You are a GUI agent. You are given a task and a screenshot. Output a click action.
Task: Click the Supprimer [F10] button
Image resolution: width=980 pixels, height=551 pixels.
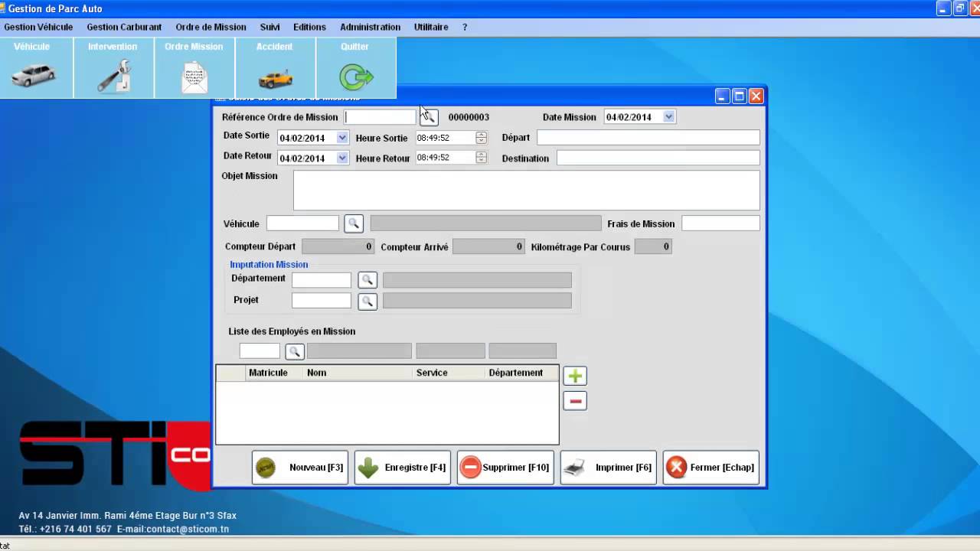(x=505, y=468)
